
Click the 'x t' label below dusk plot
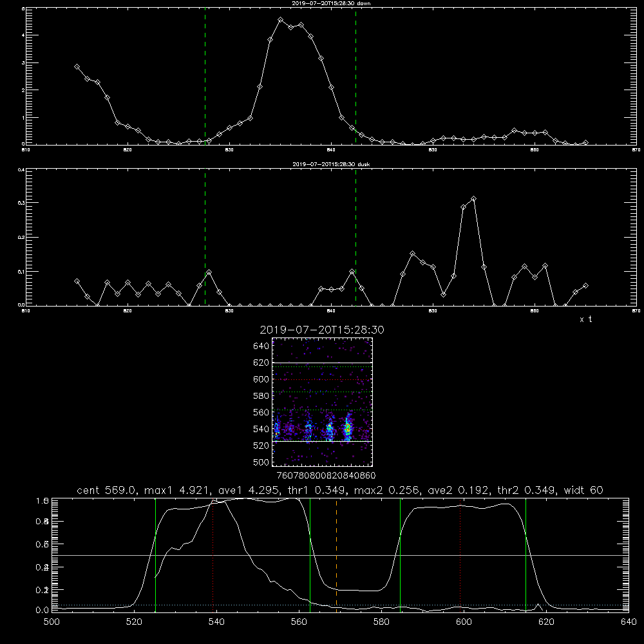[585, 319]
